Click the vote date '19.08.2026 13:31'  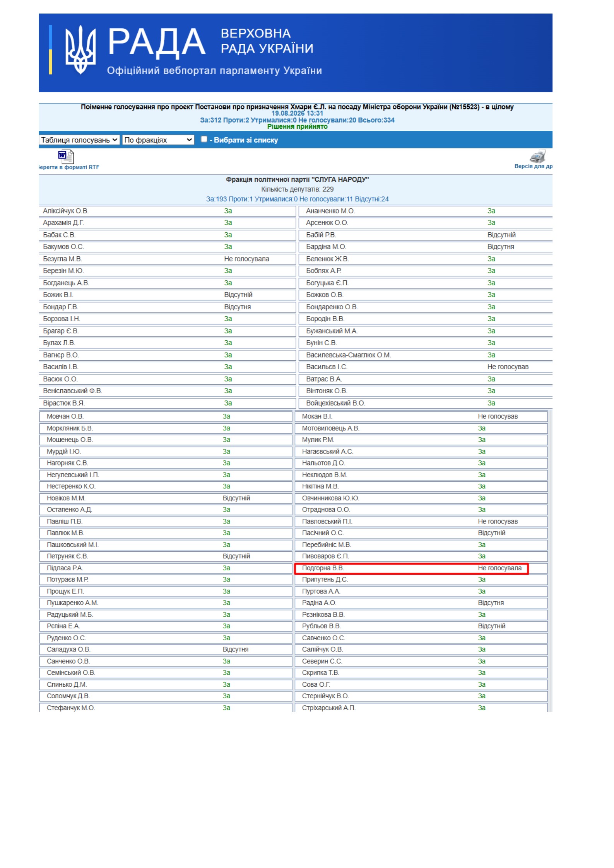(x=297, y=113)
